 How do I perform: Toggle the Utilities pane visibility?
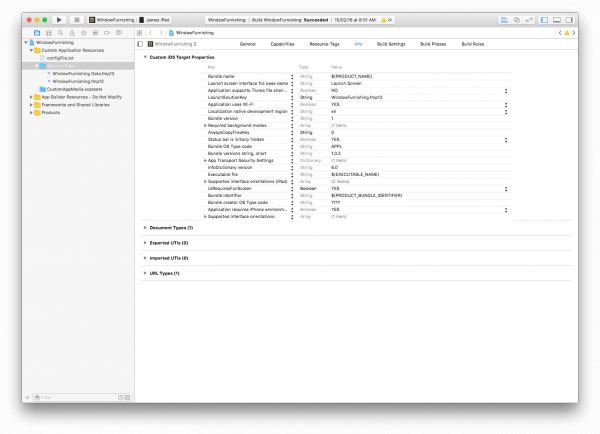[x=569, y=20]
